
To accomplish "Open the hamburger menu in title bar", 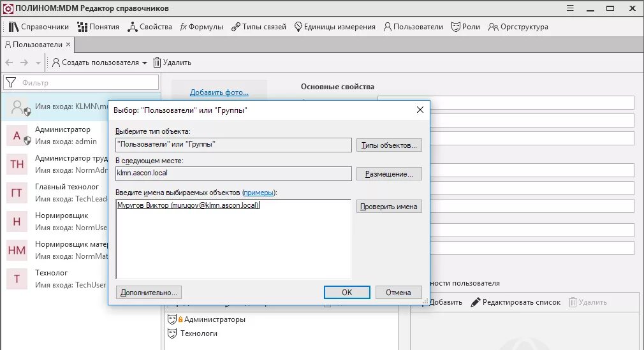I will [x=570, y=8].
